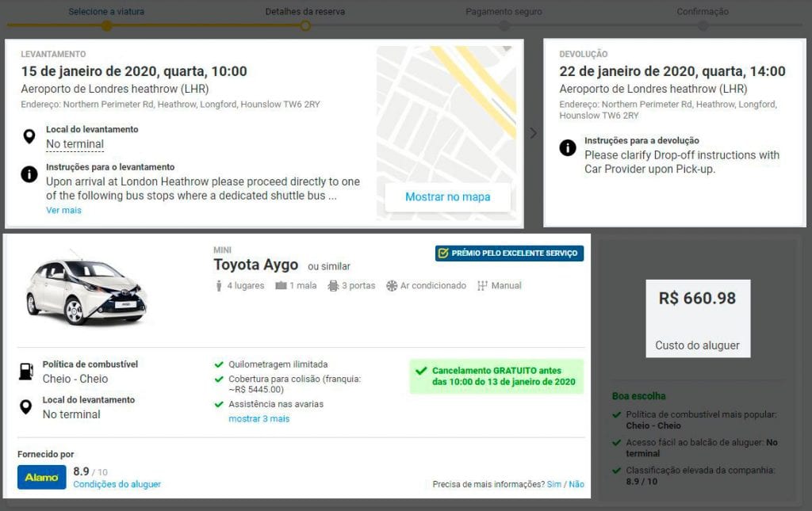Click the 'Ar condicionado' snowflake icon
This screenshot has width=812, height=511.
pos(392,285)
